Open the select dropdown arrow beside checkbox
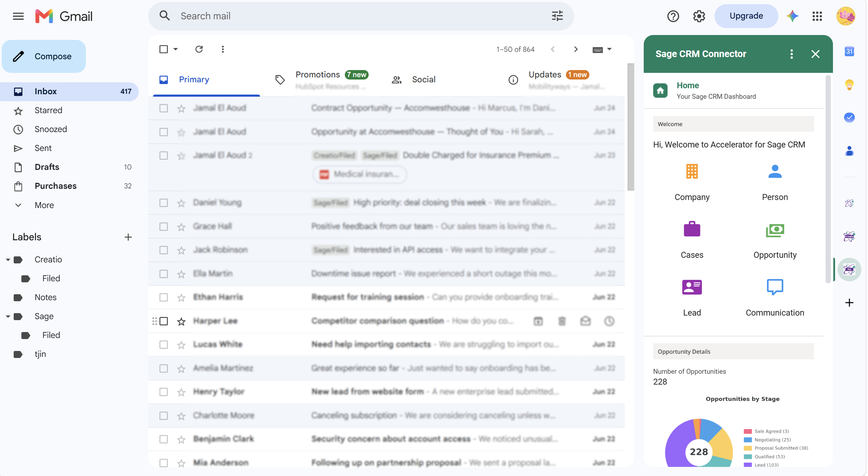Viewport: 868px width, 476px height. click(176, 49)
